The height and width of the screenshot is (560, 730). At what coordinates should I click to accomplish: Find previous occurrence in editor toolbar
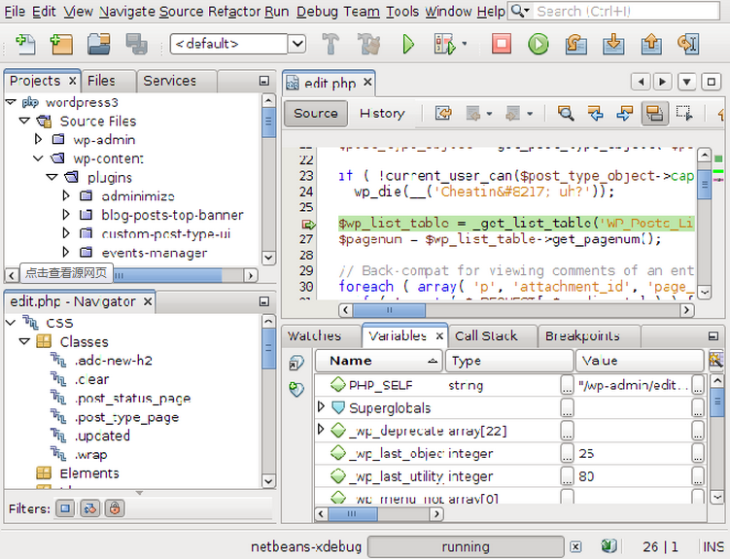pyautogui.click(x=595, y=113)
